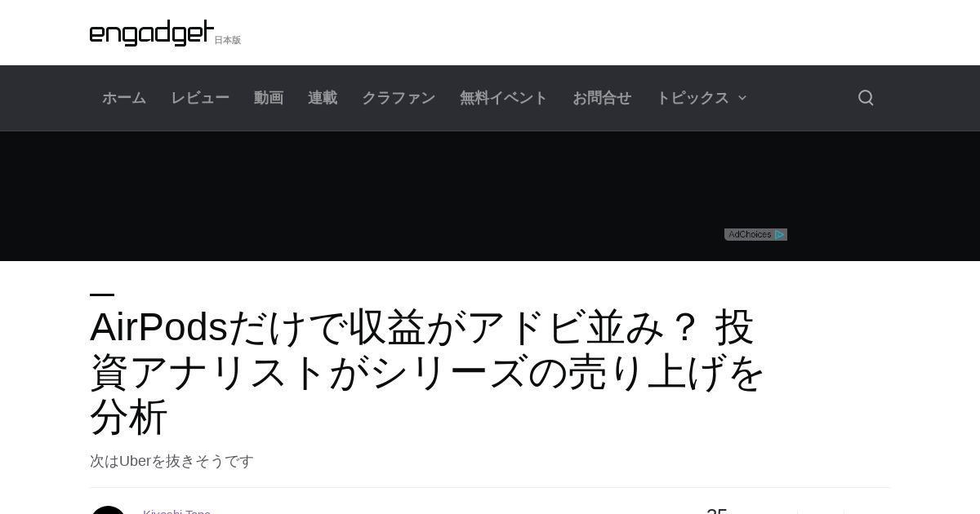
Task: Click the AdChoices label
Action: (750, 234)
